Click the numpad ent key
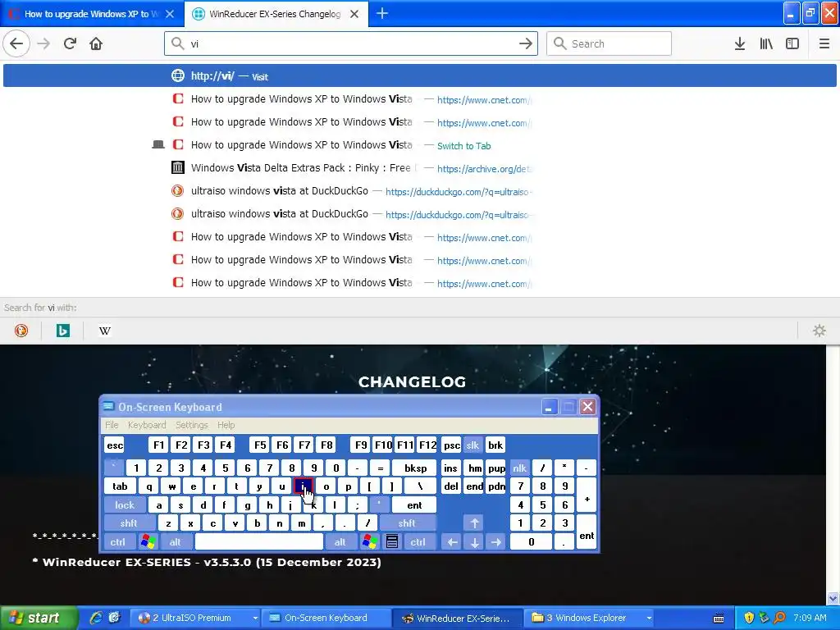This screenshot has width=840, height=630. (587, 532)
